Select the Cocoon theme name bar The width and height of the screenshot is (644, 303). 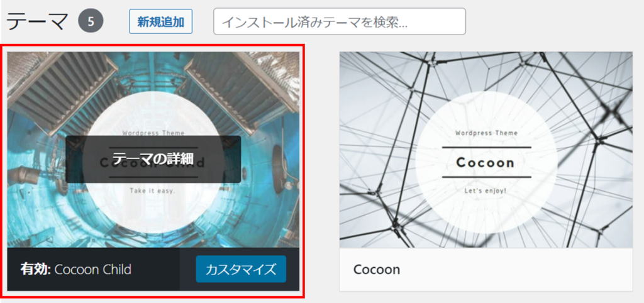[x=486, y=269]
